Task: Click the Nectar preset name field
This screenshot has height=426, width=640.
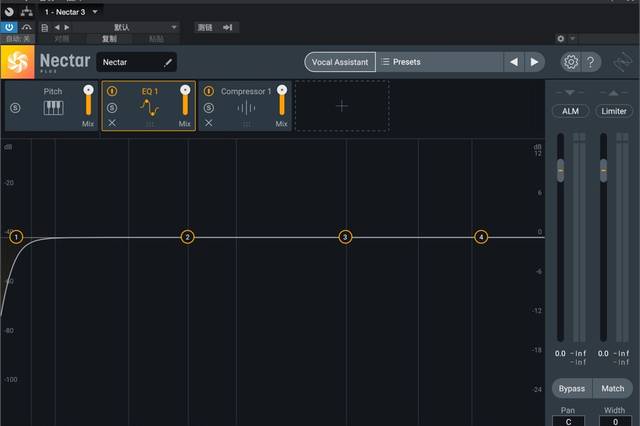Action: pyautogui.click(x=136, y=62)
